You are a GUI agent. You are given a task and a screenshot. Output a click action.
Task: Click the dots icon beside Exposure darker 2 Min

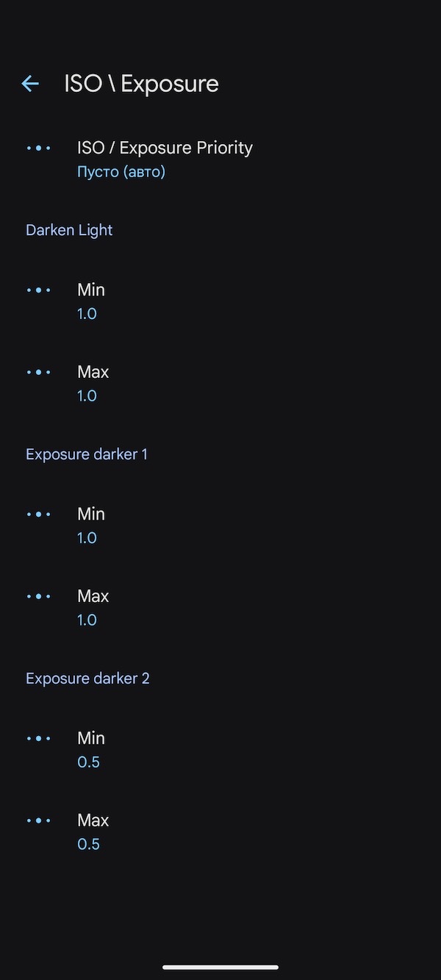39,738
